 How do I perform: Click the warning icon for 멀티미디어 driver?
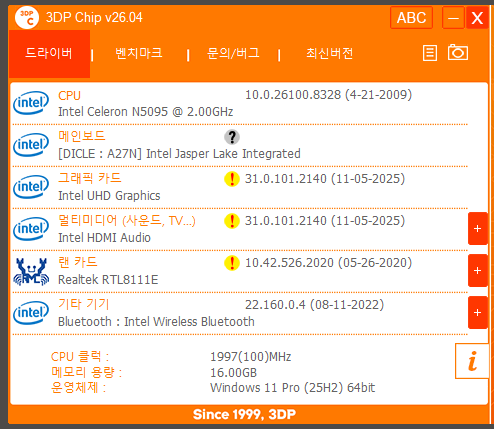[232, 221]
